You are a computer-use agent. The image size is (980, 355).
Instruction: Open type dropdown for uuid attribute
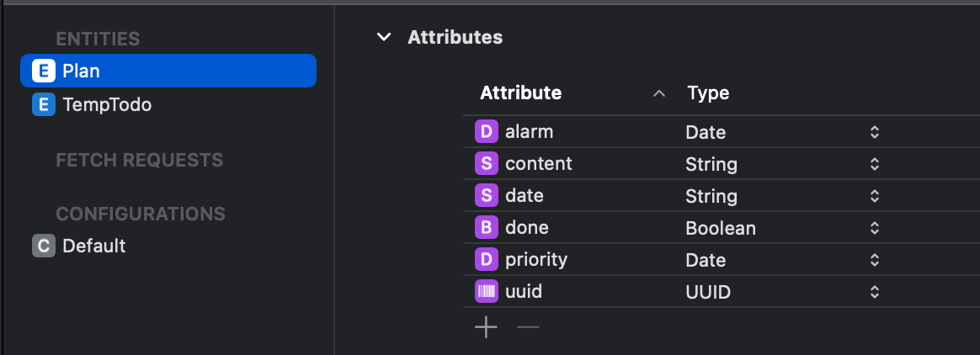(875, 291)
